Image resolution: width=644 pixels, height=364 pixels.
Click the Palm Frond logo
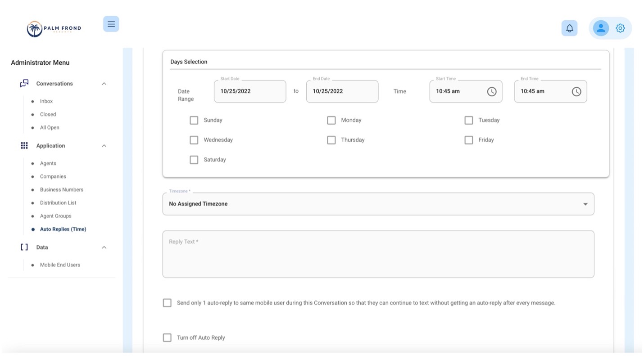(54, 29)
